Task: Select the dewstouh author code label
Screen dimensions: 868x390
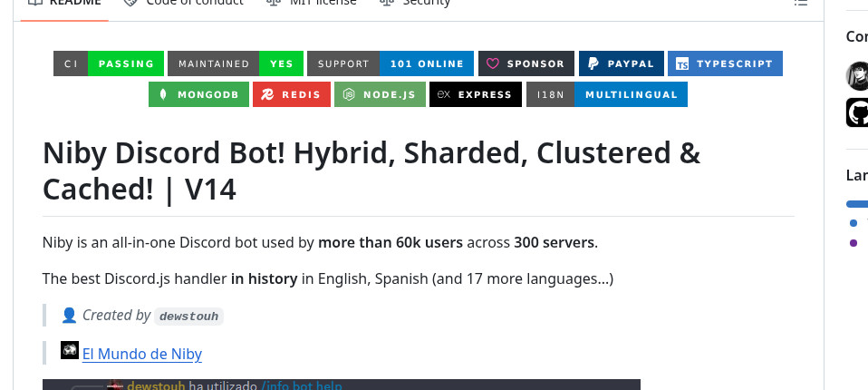Action: click(x=188, y=317)
